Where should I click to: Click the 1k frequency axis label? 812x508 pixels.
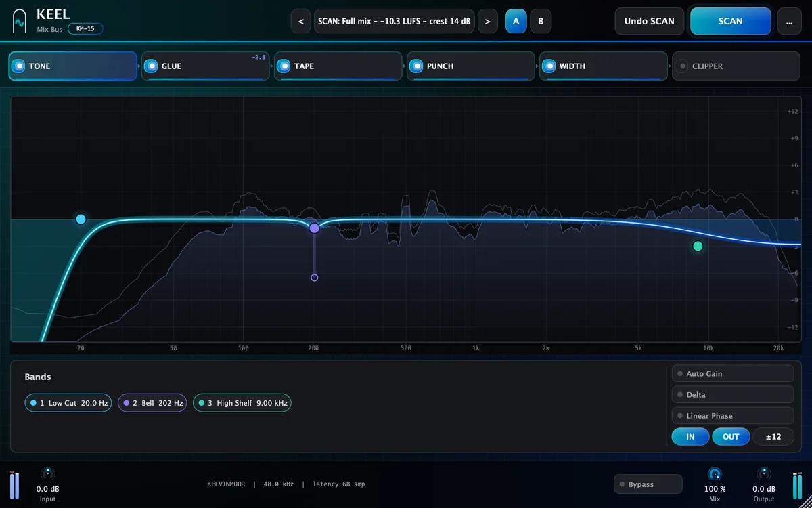(476, 348)
